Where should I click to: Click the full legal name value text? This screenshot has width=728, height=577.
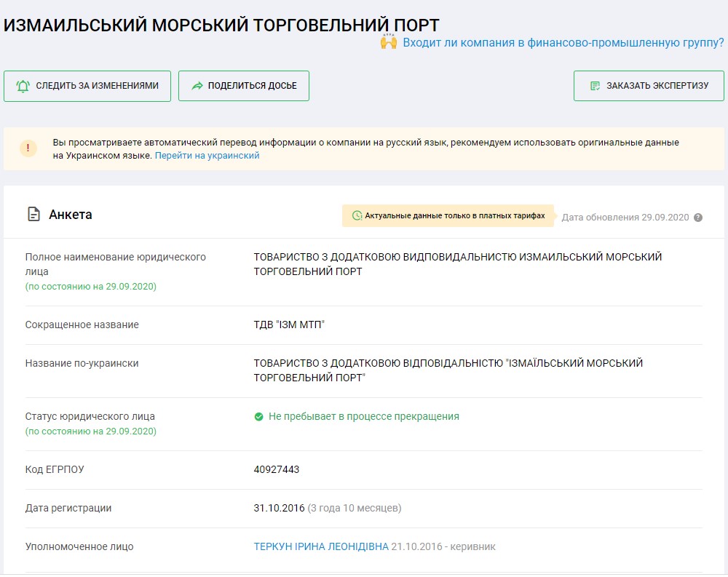(x=458, y=263)
